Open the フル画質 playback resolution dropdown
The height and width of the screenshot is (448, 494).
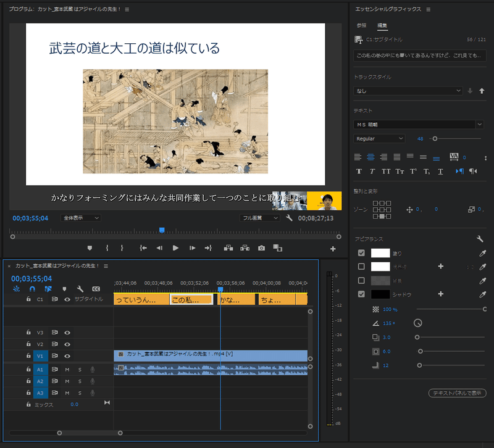(259, 218)
